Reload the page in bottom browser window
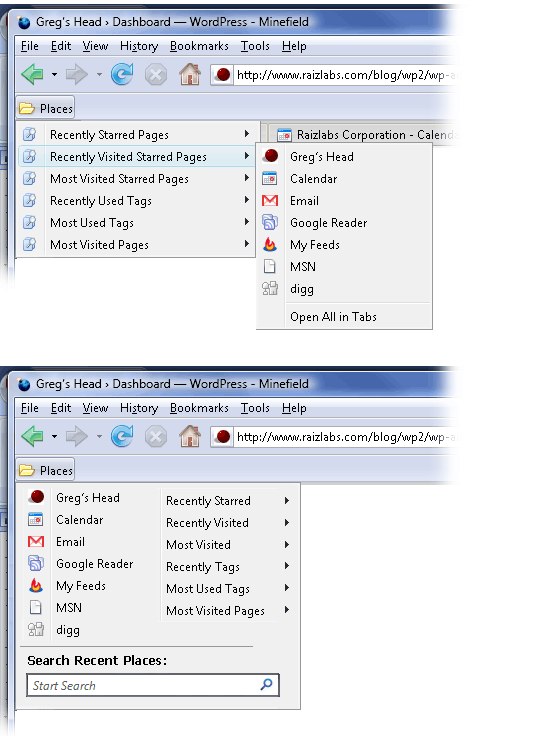This screenshot has height=744, width=546. [x=122, y=437]
